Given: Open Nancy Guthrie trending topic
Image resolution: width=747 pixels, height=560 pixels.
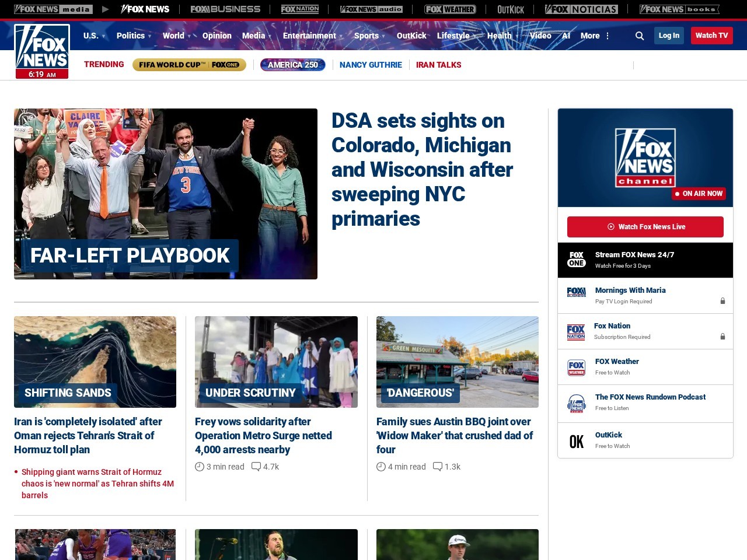Looking at the screenshot, I should 371,65.
